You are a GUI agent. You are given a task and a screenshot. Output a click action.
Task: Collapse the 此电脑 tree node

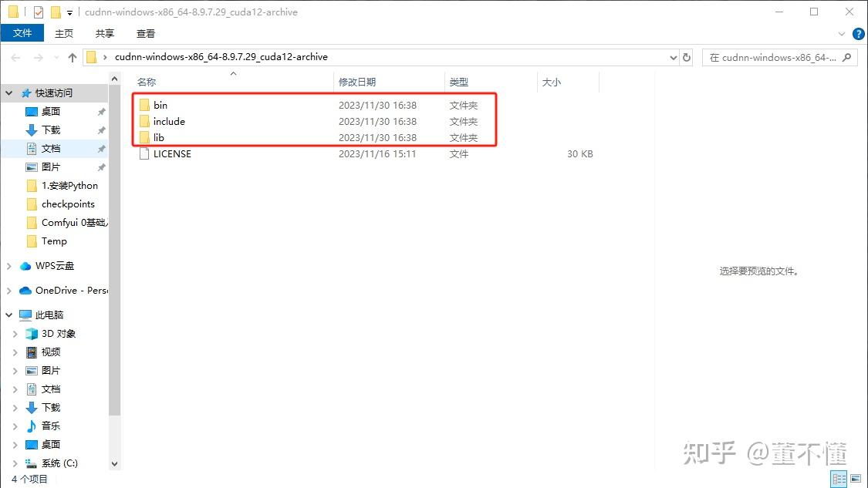pos(8,315)
